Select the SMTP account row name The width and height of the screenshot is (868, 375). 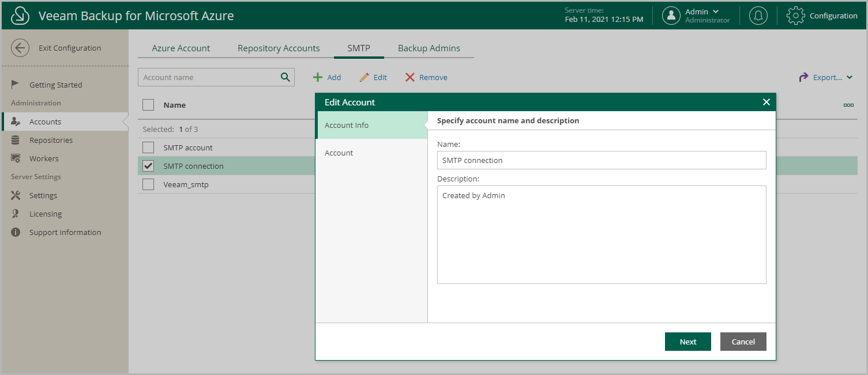[188, 147]
